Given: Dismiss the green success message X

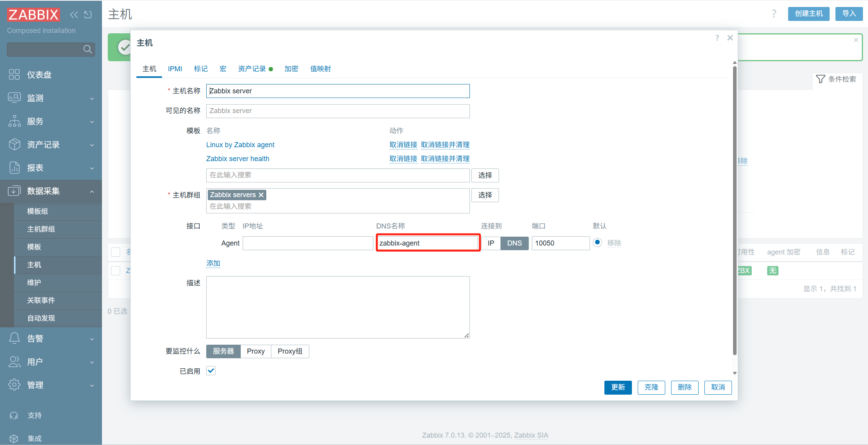Looking at the screenshot, I should [856, 40].
